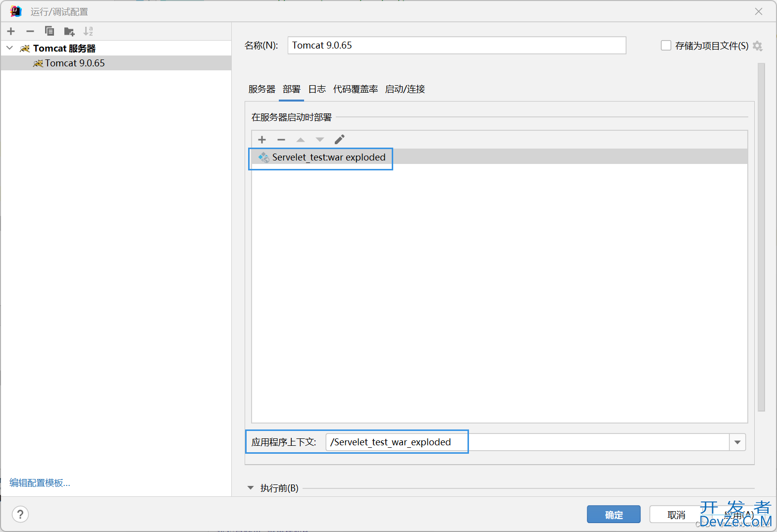Click the 应用程序上下文 path input field

[527, 442]
